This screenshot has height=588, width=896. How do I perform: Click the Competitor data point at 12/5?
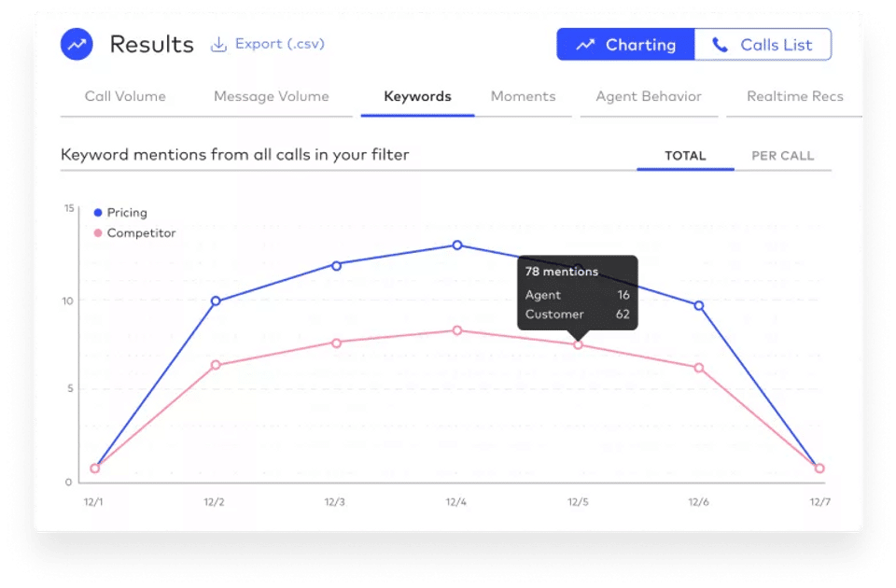click(578, 344)
